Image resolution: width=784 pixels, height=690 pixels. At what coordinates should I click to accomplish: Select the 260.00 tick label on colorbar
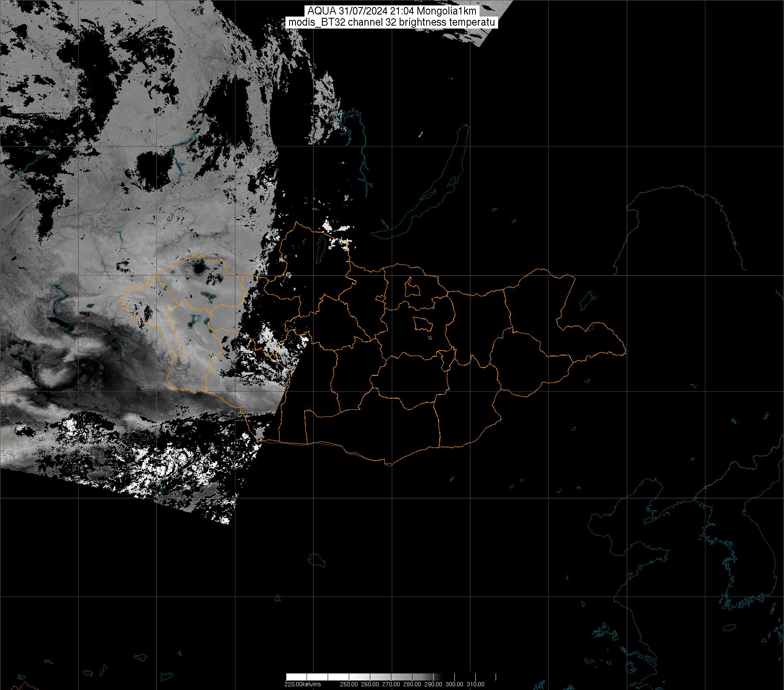tap(370, 684)
